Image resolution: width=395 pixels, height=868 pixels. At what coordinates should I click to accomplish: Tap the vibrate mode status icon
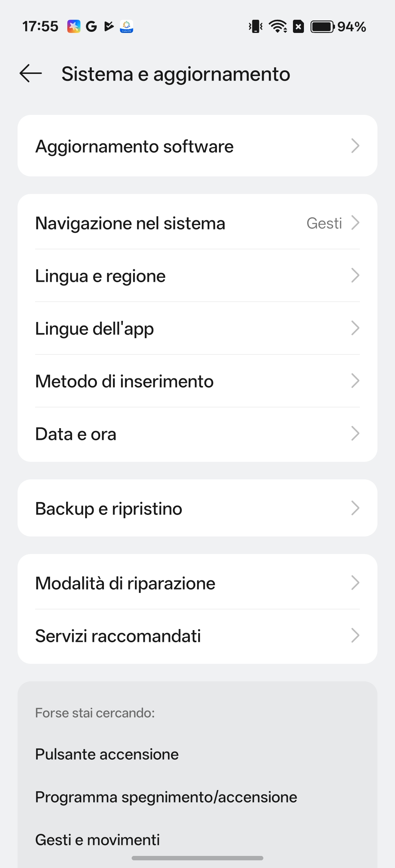(256, 26)
